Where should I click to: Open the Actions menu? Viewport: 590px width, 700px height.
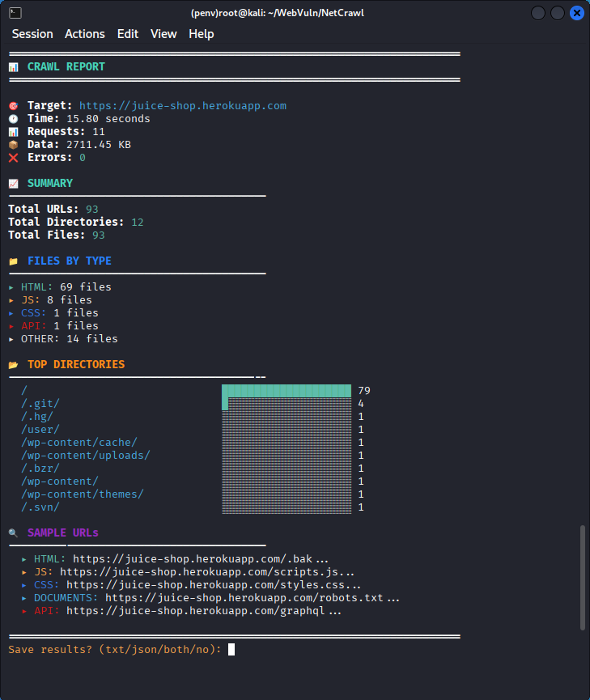tap(85, 34)
